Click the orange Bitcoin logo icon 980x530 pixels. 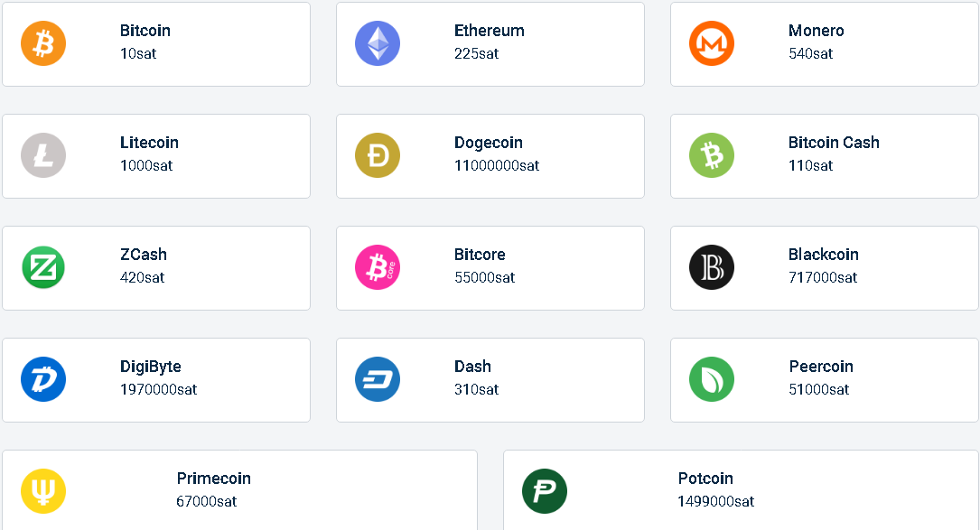[43, 43]
